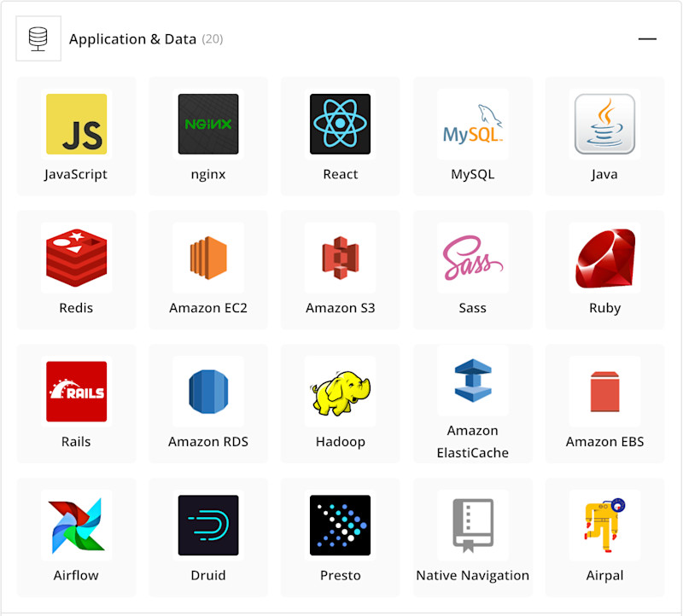Screen dimensions: 683x616
Task: Select the Hadoop yellow elephant icon
Action: point(340,392)
